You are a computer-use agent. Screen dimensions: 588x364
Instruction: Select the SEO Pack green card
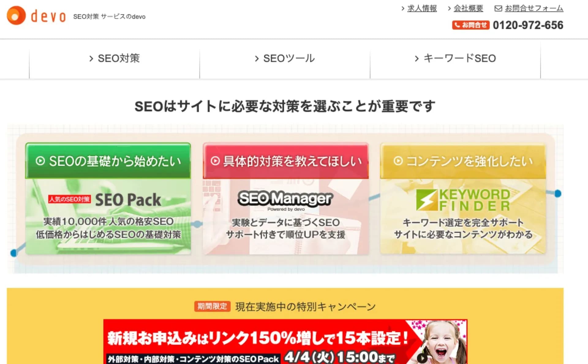(108, 198)
